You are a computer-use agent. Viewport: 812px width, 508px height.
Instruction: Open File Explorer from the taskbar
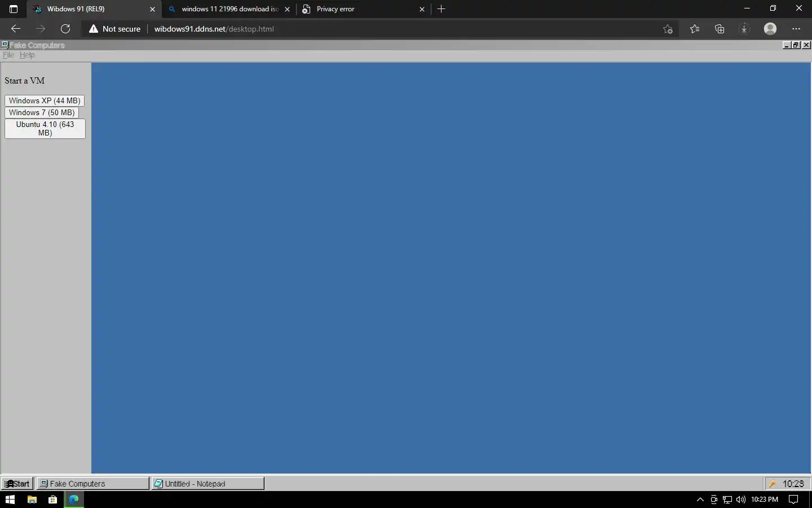coord(32,500)
